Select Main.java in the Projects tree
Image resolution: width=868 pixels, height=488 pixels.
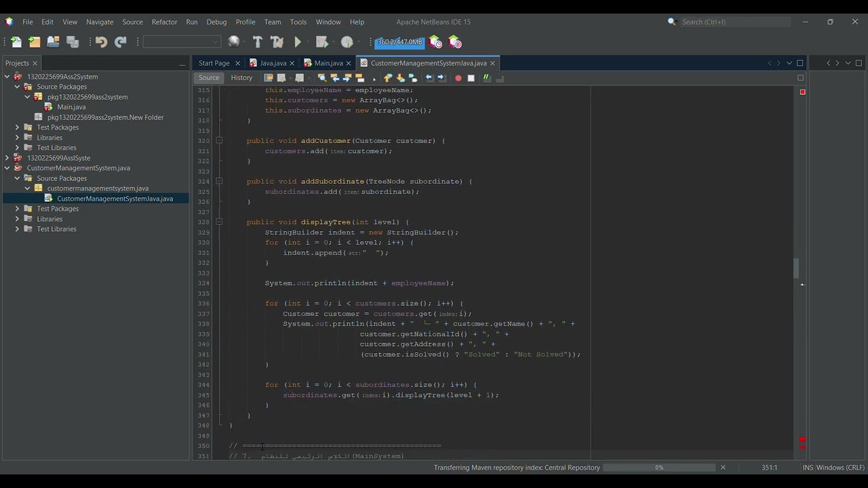coord(71,107)
